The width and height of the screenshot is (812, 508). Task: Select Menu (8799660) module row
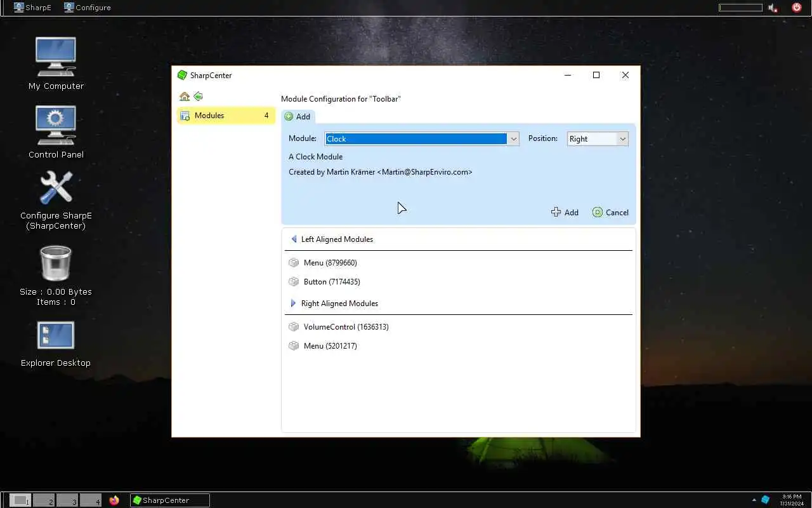click(x=459, y=263)
